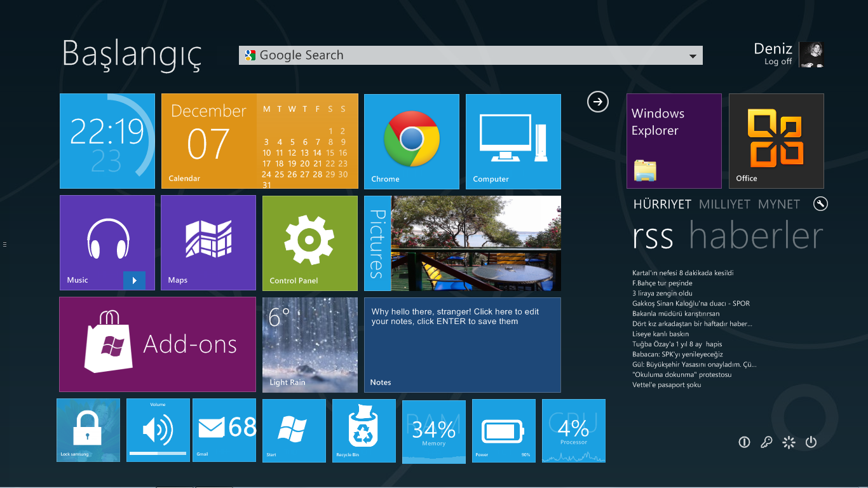The height and width of the screenshot is (488, 868).
Task: Open the Power battery tile
Action: pyautogui.click(x=504, y=431)
